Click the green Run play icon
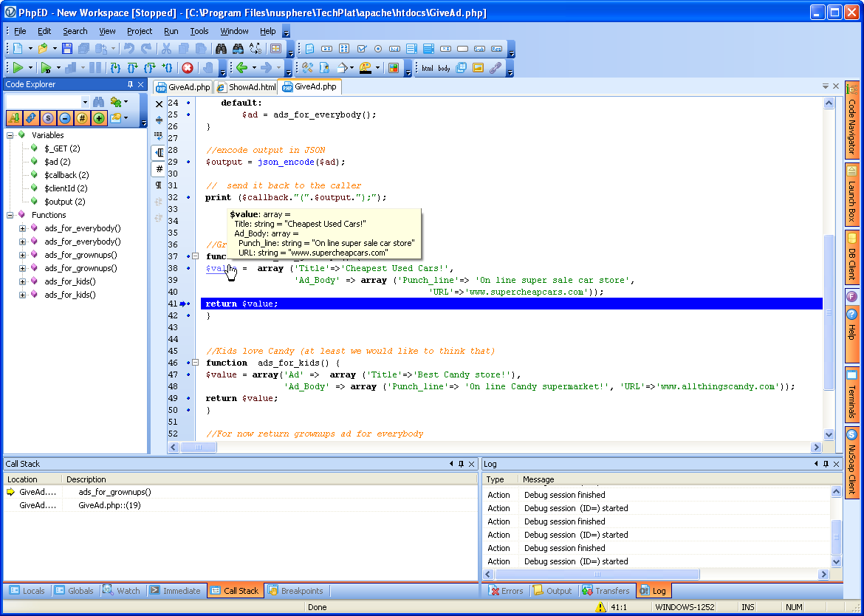This screenshot has height=616, width=864. pyautogui.click(x=18, y=68)
